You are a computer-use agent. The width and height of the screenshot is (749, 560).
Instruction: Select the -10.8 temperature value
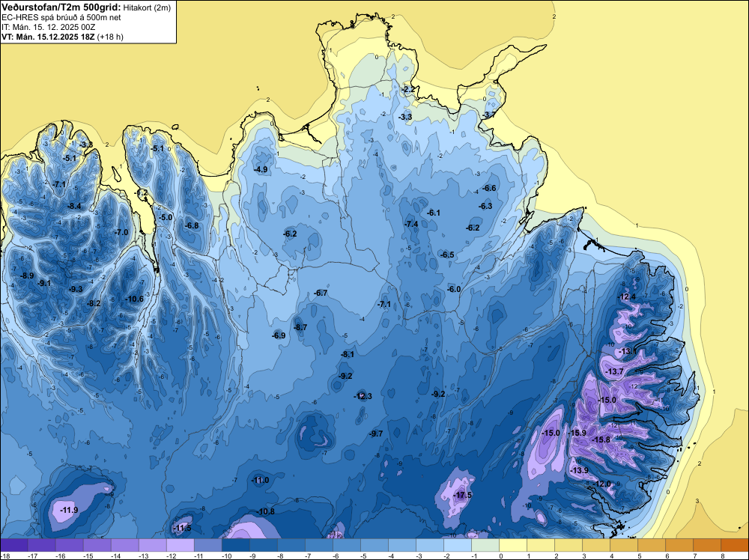(x=266, y=512)
